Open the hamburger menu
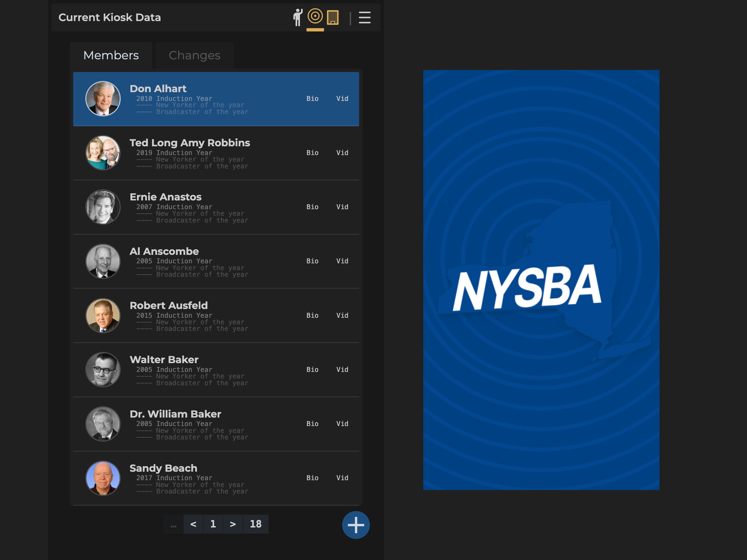Screen dimensions: 747x560 point(364,17)
